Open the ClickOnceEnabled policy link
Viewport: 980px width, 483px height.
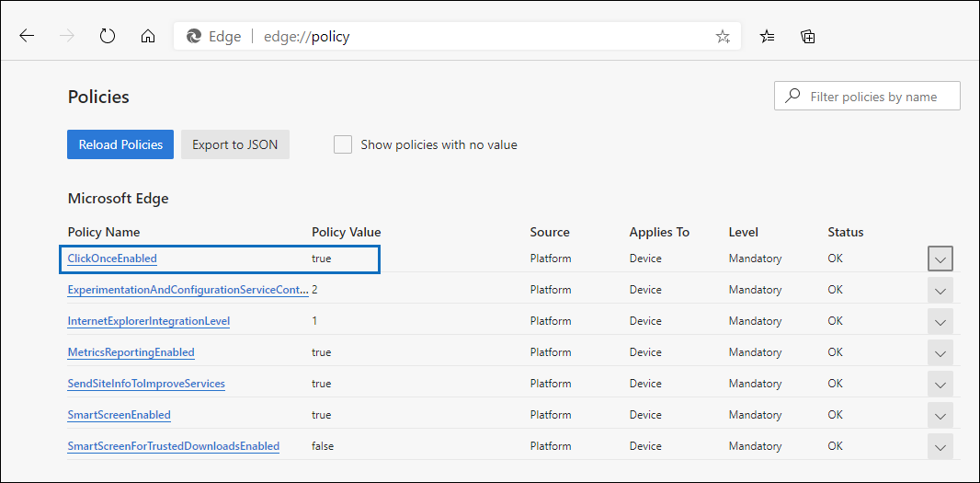coord(112,259)
